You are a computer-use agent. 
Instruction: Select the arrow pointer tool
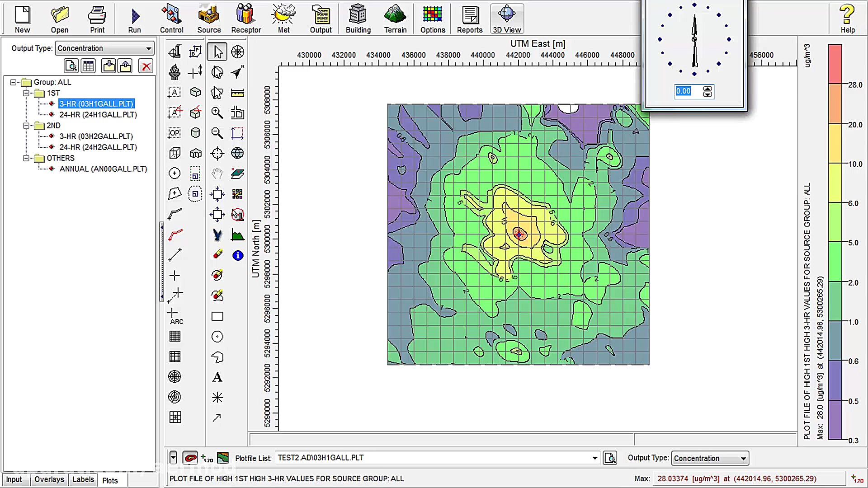(217, 52)
